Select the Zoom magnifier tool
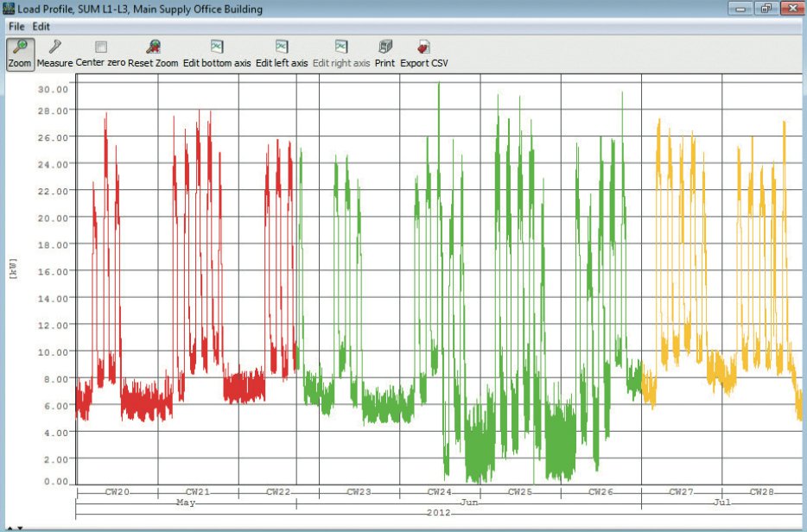Image resolution: width=807 pixels, height=532 pixels. click(x=20, y=54)
